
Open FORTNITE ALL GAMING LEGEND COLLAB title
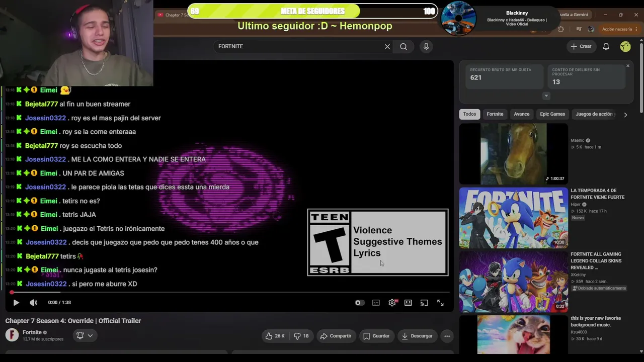pos(596,261)
